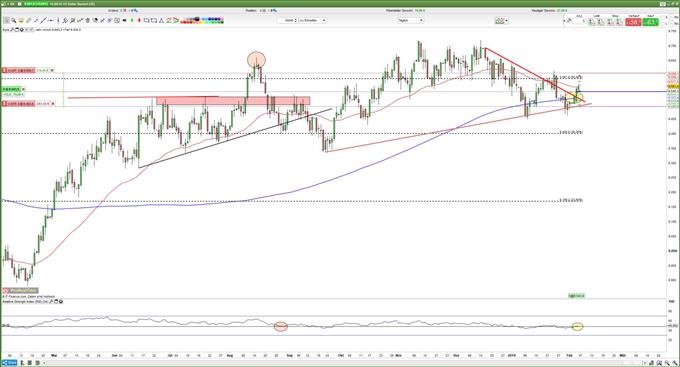Screen dimensions: 680x367
Task: Insert a red down arrow marker
Action: tap(139, 20)
